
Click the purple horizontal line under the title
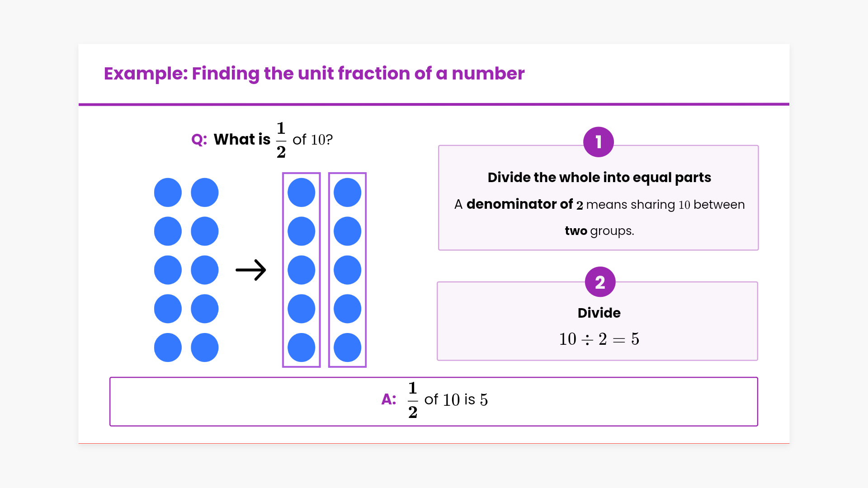[x=434, y=104]
